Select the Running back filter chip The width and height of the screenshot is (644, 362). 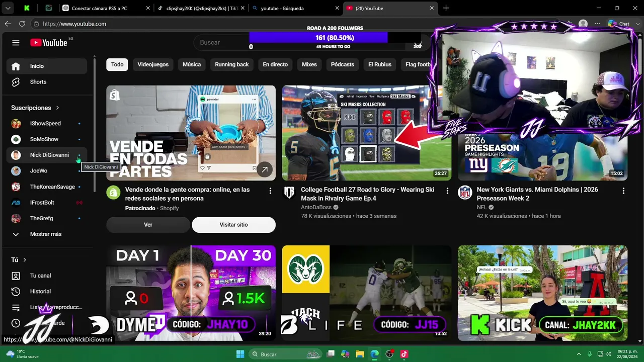[232, 64]
